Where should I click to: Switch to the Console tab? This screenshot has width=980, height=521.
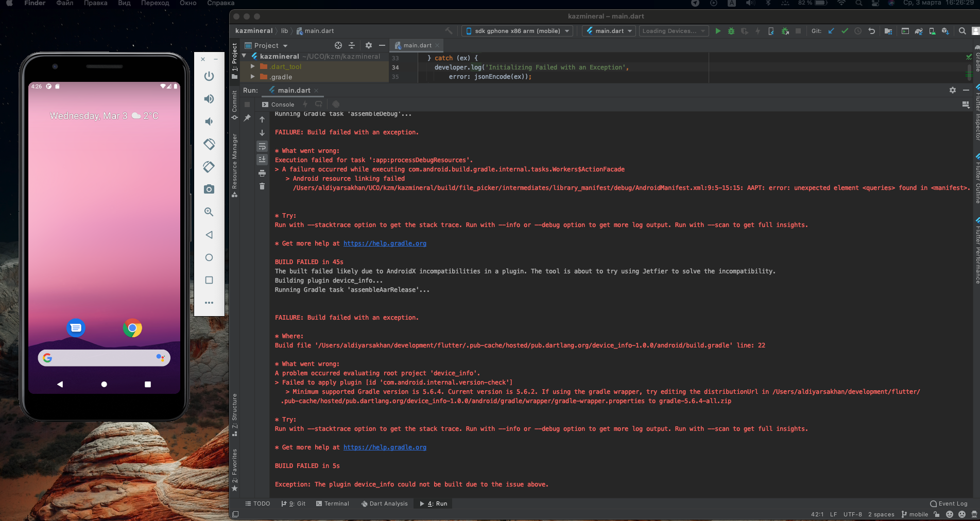coord(278,105)
